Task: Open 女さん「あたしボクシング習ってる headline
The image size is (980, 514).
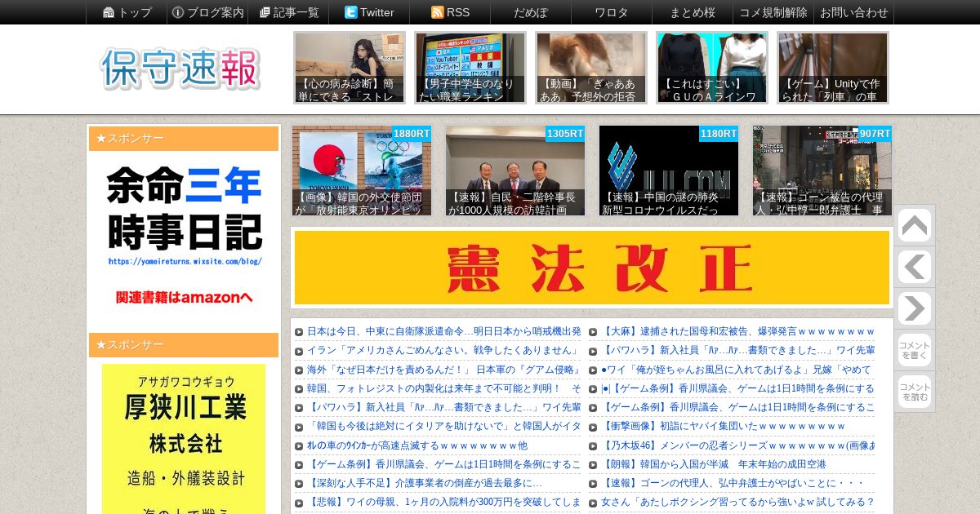Action: click(x=737, y=502)
